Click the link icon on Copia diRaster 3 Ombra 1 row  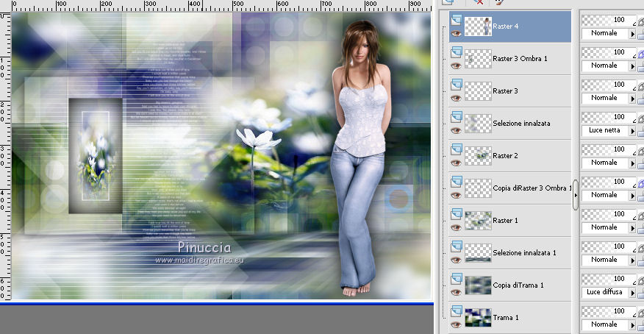tap(640, 183)
